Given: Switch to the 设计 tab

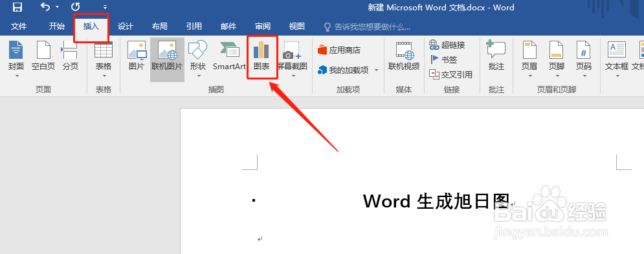Looking at the screenshot, I should click(126, 26).
